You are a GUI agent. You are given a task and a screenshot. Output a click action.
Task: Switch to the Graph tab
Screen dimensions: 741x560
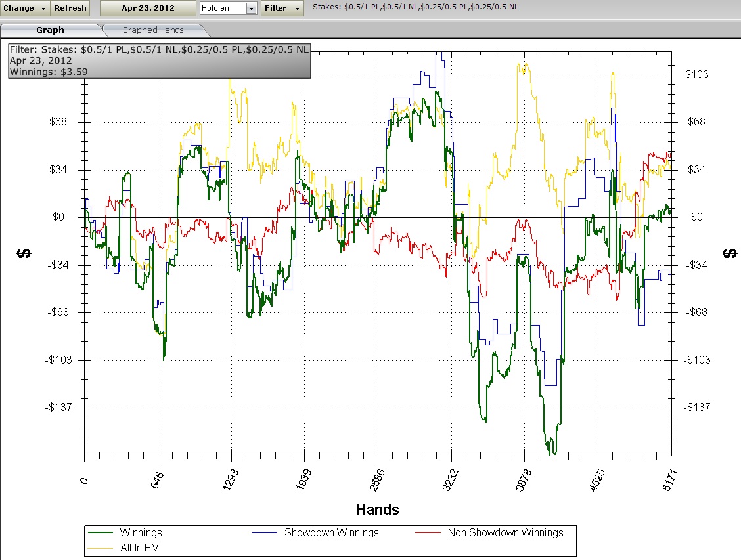pyautogui.click(x=51, y=30)
